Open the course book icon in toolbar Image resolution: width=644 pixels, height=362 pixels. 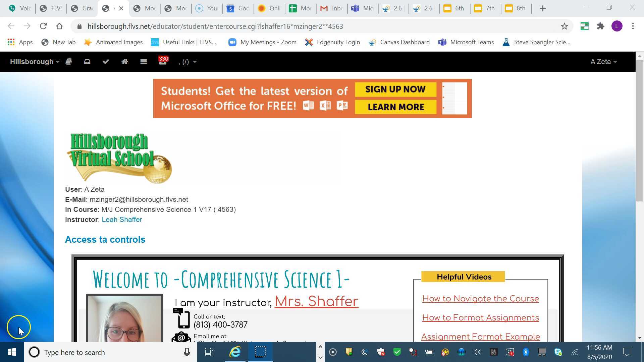point(69,62)
